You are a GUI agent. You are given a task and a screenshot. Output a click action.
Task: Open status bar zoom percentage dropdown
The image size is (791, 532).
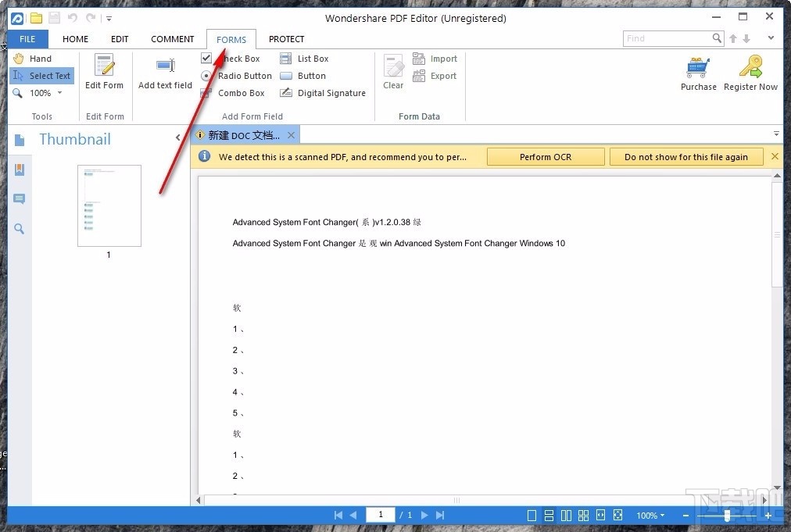click(650, 516)
